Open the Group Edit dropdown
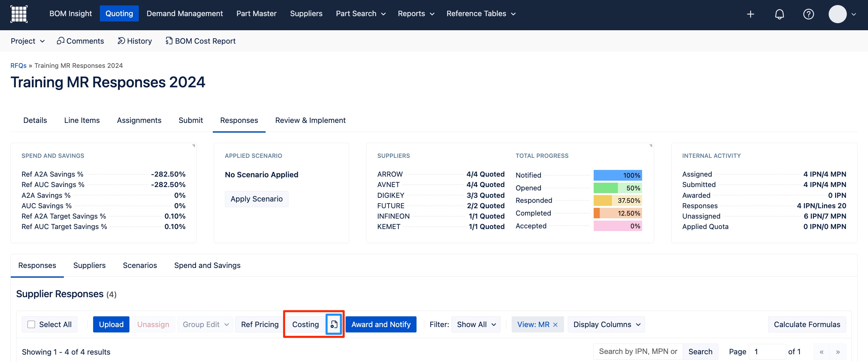 point(205,324)
